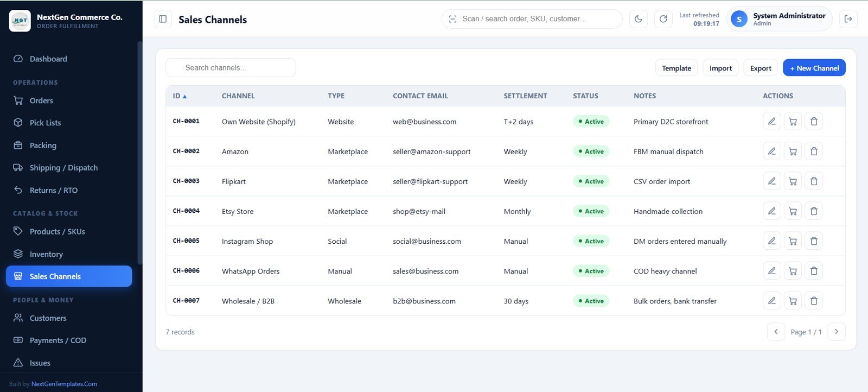Click the Template button

pos(676,68)
